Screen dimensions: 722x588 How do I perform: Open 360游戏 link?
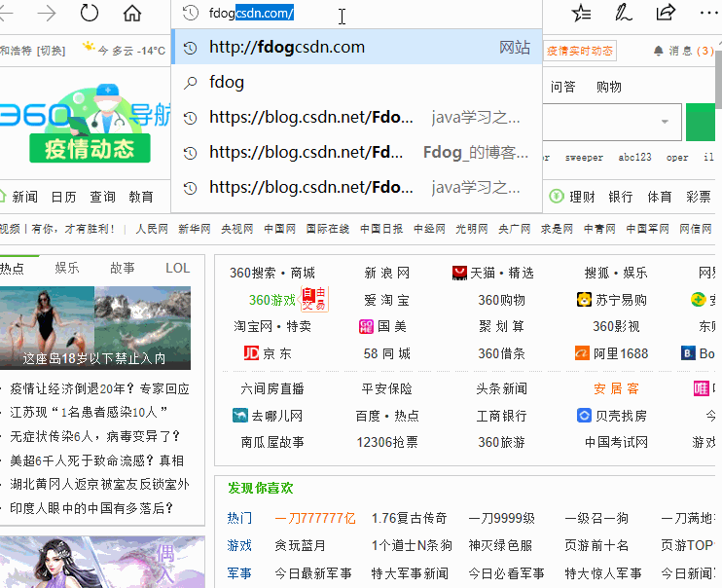(x=272, y=300)
